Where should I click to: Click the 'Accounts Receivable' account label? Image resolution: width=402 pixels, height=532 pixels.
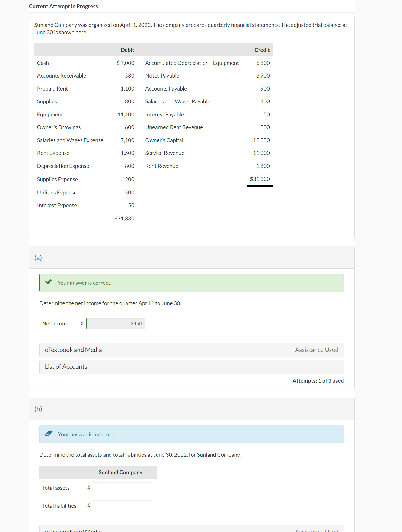[x=62, y=76]
